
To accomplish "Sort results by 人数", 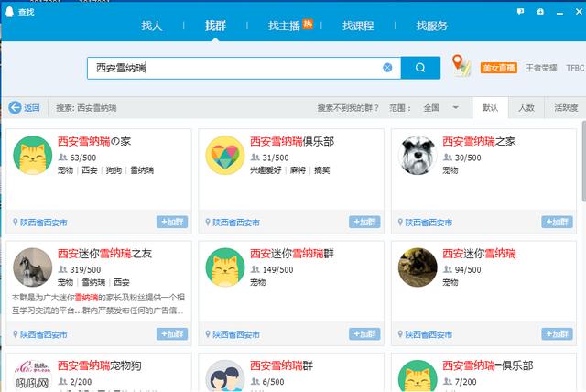I will pos(526,107).
